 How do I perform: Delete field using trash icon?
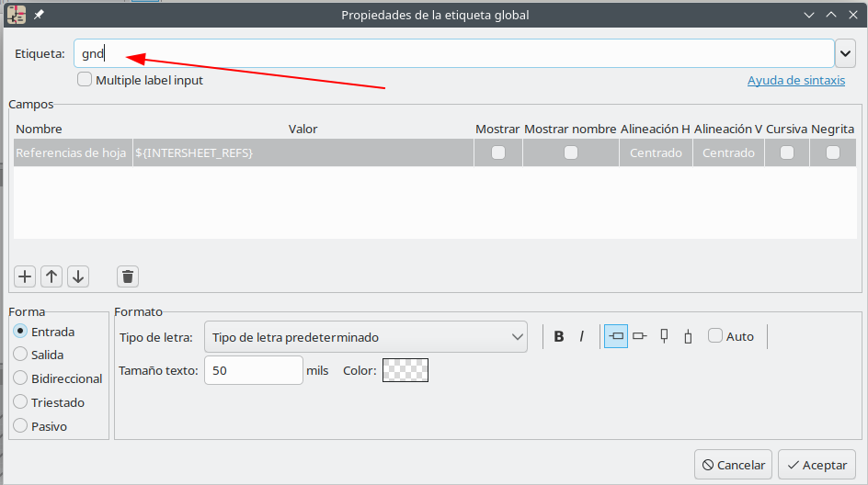[128, 276]
